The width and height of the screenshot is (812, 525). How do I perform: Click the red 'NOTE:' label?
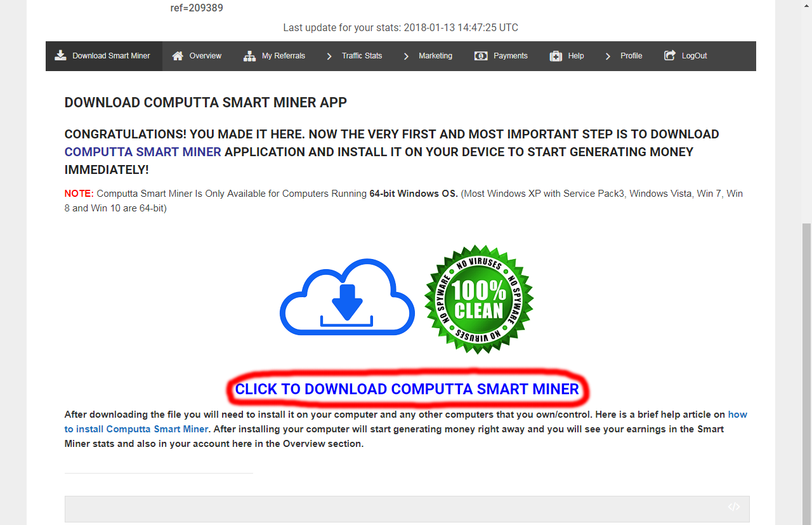(x=79, y=194)
